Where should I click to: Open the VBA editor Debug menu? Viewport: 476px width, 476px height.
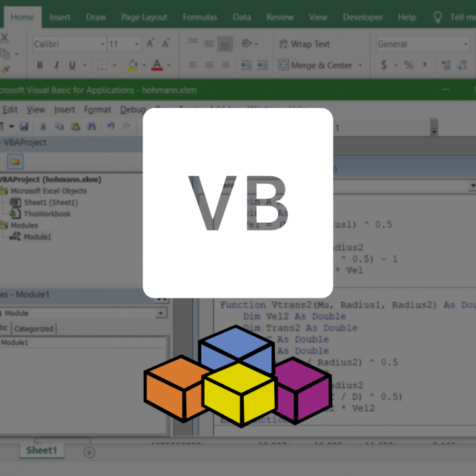(x=133, y=109)
